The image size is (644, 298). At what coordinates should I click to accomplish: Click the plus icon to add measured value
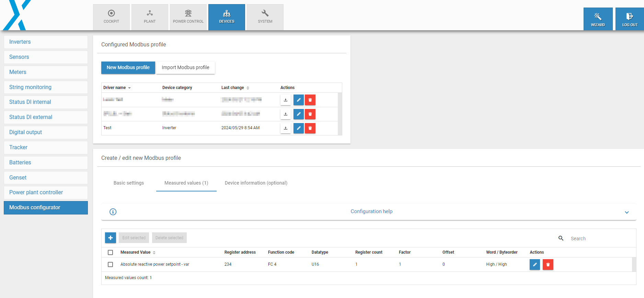coord(111,238)
